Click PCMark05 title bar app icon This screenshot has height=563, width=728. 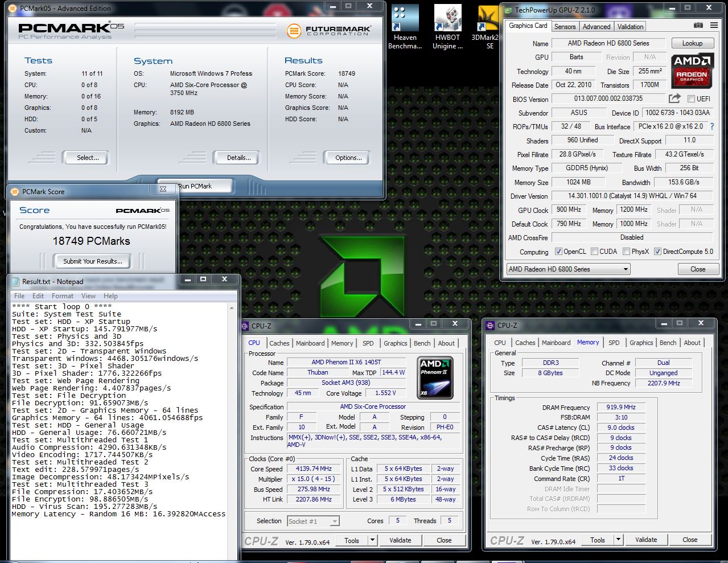point(13,9)
